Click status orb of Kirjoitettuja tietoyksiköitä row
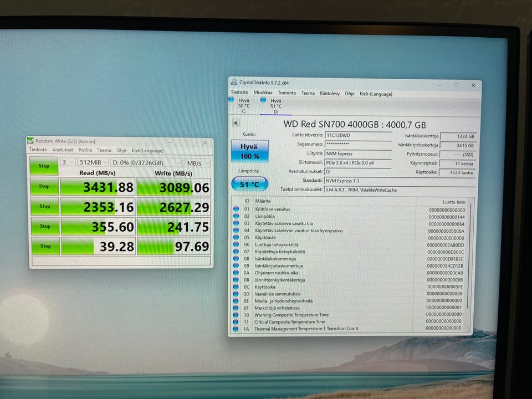 [236, 252]
